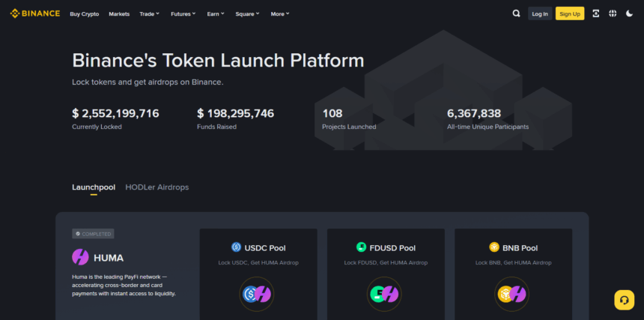Click the 'Lock BNB, Get HUMA Airdrop' text
The image size is (644, 320).
tap(514, 262)
